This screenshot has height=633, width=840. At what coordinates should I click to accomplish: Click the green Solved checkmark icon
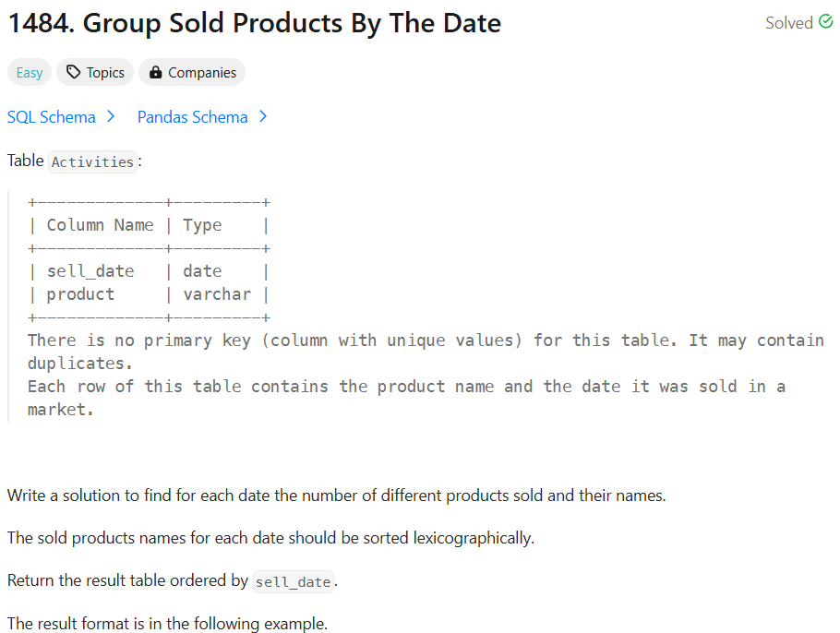tap(825, 21)
